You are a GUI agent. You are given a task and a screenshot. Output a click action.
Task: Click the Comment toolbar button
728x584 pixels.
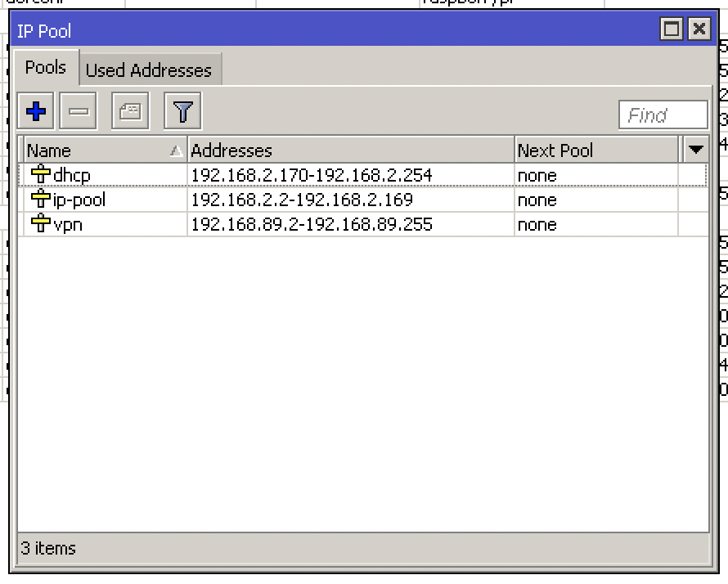[130, 111]
